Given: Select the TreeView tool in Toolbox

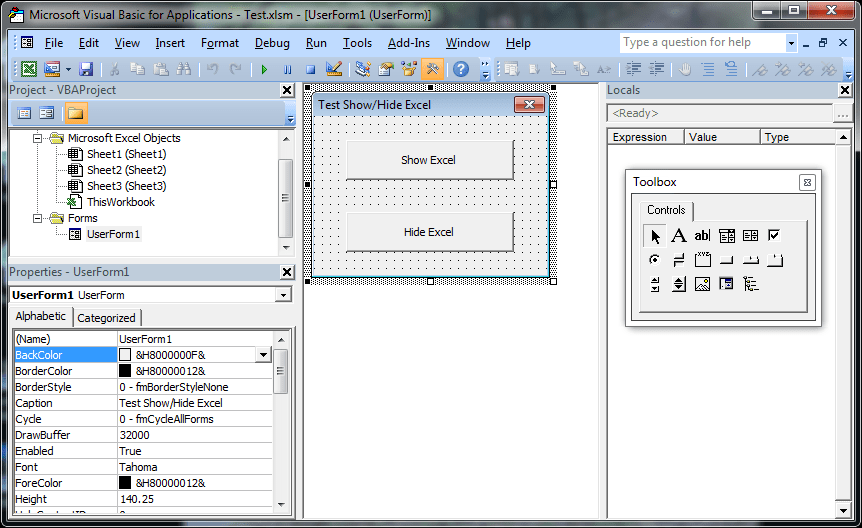Looking at the screenshot, I should pos(750,284).
